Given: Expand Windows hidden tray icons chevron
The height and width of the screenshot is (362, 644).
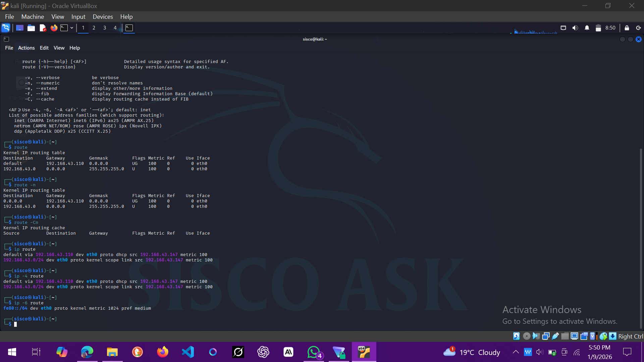Looking at the screenshot, I should [516, 352].
